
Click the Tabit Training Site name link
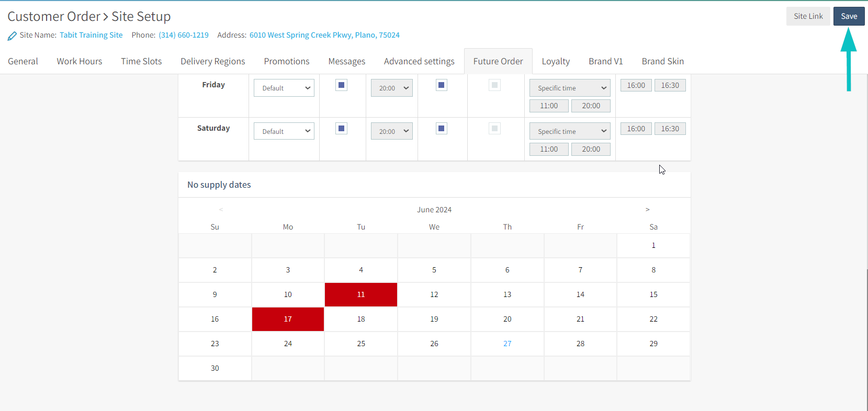click(91, 35)
